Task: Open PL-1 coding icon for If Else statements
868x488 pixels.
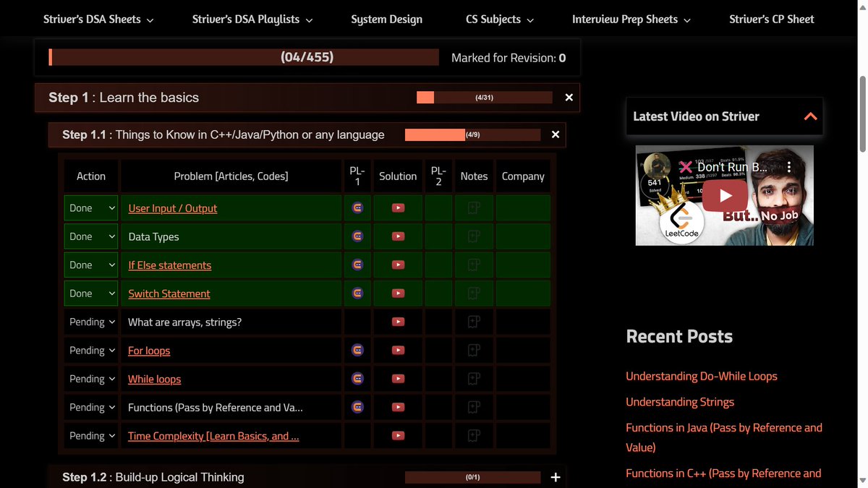Action: (x=357, y=265)
